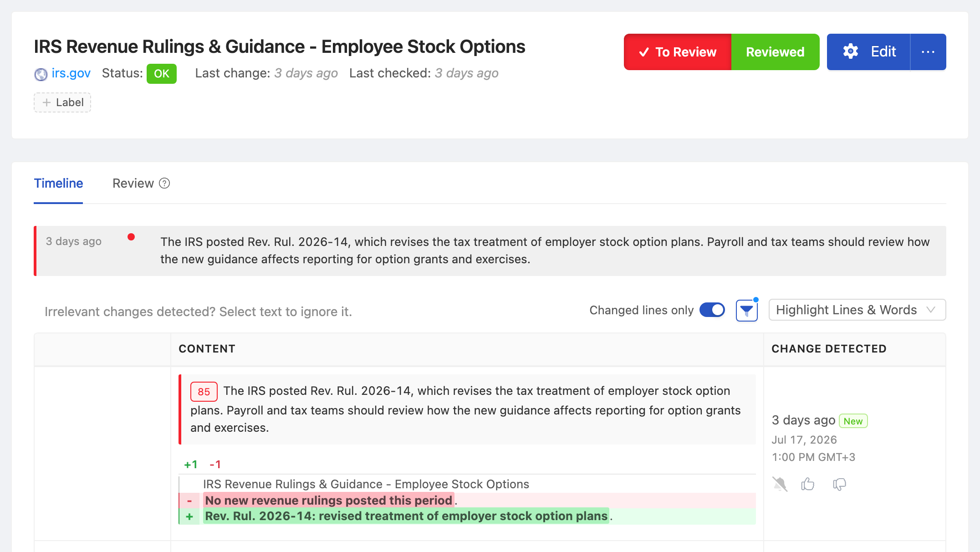
Task: Click the thumbs down icon
Action: point(839,484)
